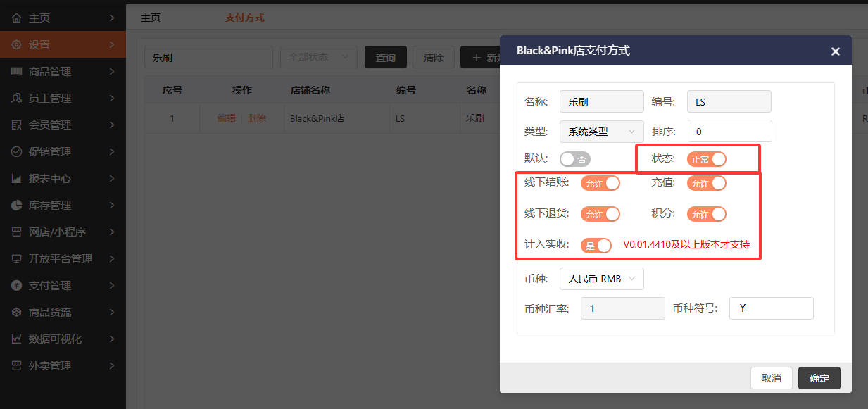Click the 查询 search button

click(x=386, y=57)
